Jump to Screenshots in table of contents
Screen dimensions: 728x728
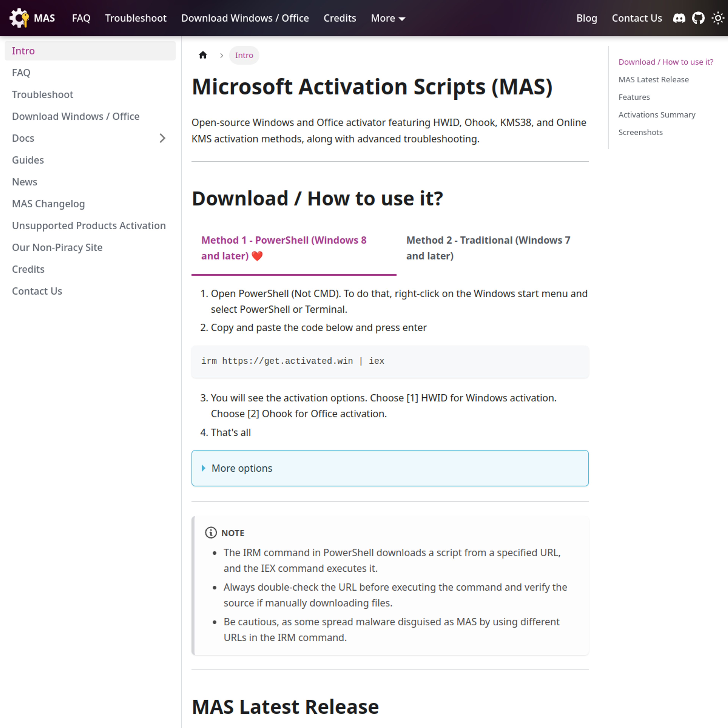click(x=640, y=132)
